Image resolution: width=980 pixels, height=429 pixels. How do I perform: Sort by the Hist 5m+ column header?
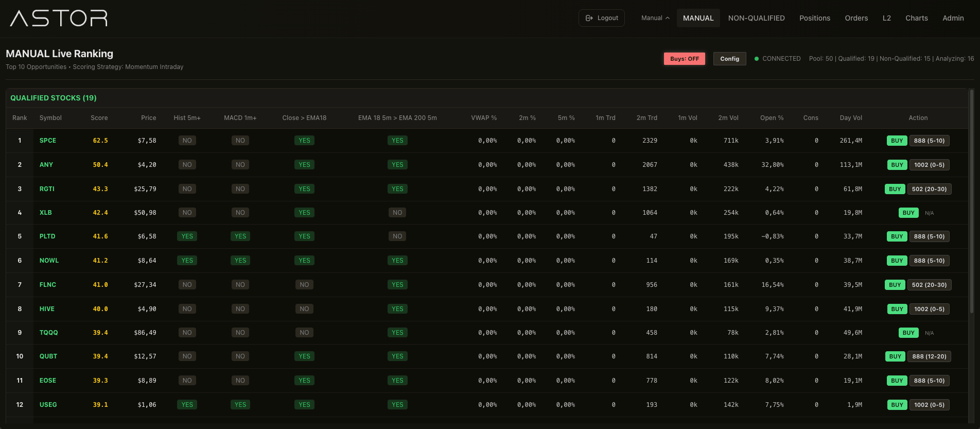187,118
